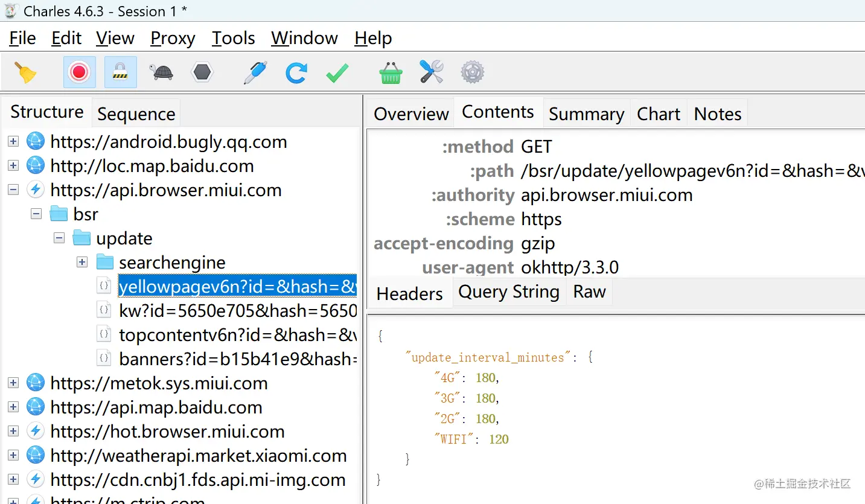Collapse the update folder

[59, 238]
